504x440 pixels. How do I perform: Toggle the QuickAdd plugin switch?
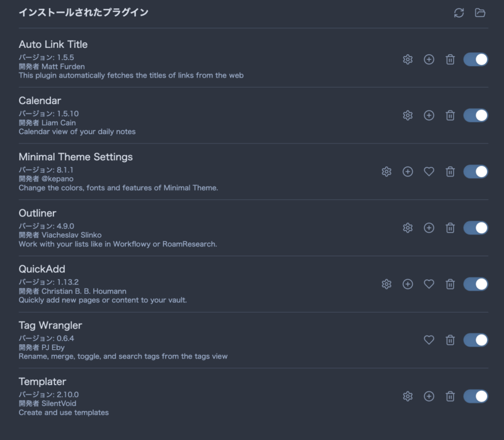coord(476,284)
